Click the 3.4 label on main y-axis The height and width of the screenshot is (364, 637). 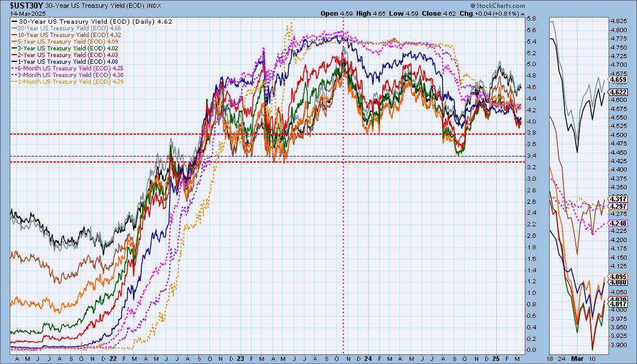point(531,155)
